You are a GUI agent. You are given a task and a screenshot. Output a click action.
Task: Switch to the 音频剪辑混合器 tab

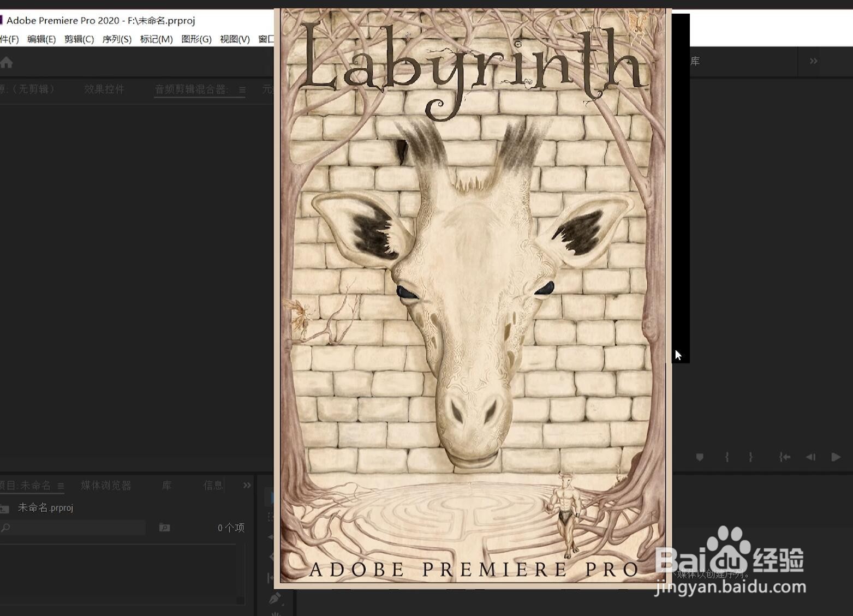click(x=191, y=89)
